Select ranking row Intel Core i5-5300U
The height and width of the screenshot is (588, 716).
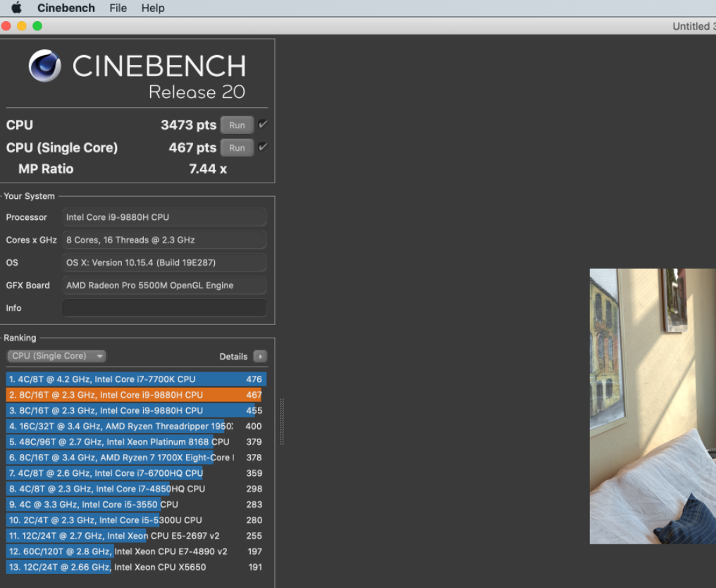pyautogui.click(x=136, y=520)
